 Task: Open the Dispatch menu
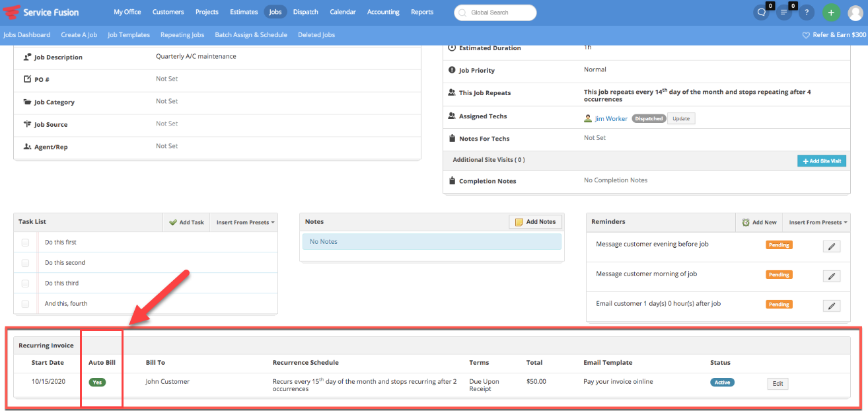(306, 12)
